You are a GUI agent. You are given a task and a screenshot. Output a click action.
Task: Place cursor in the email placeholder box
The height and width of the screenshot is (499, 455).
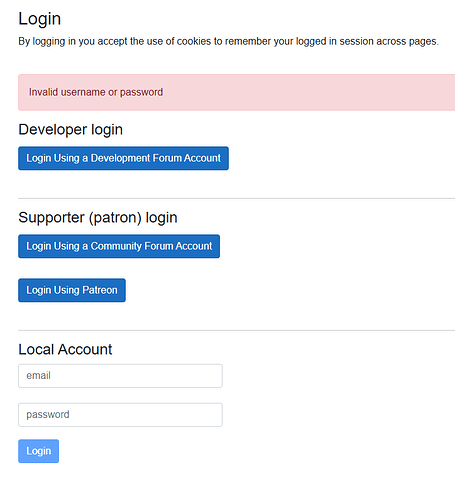[120, 376]
